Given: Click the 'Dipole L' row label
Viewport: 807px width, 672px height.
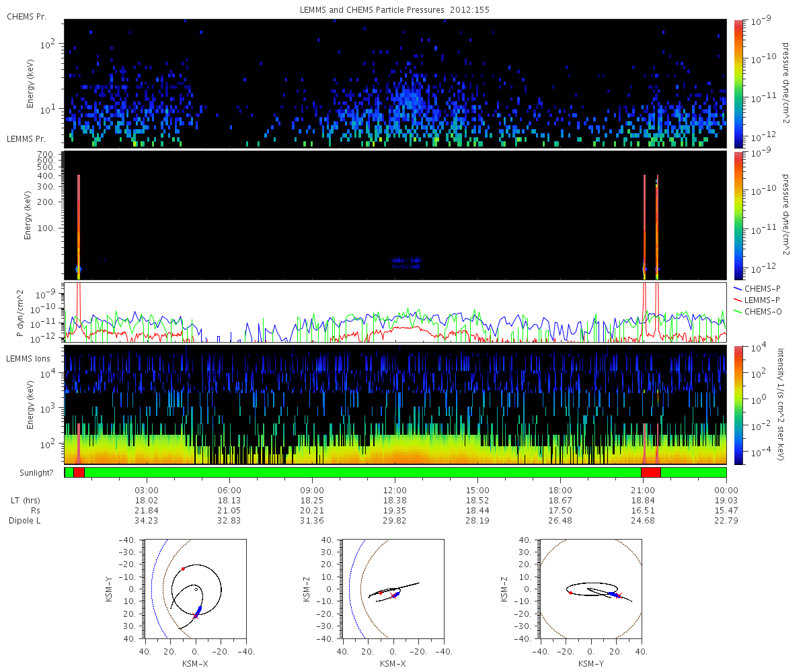Looking at the screenshot, I should coord(26,521).
